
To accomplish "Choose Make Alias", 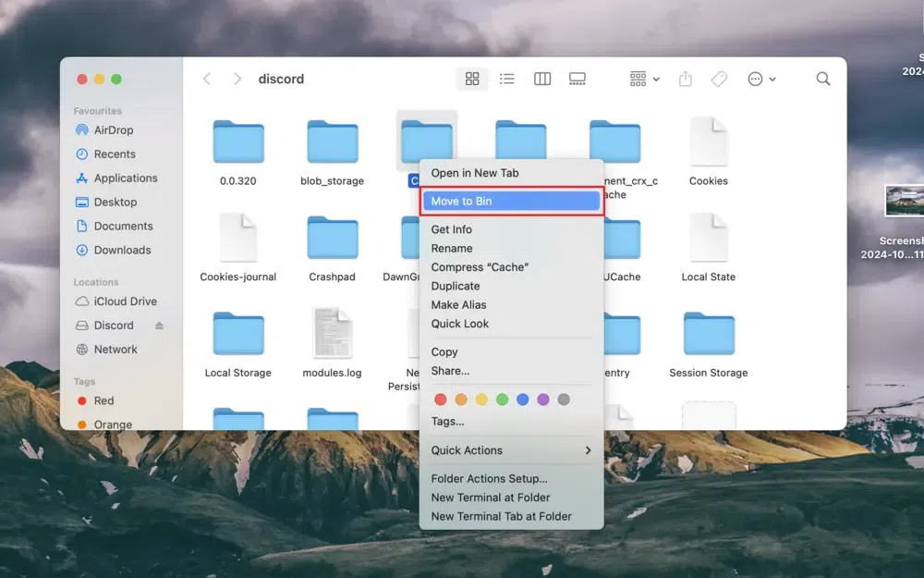I will (512, 305).
